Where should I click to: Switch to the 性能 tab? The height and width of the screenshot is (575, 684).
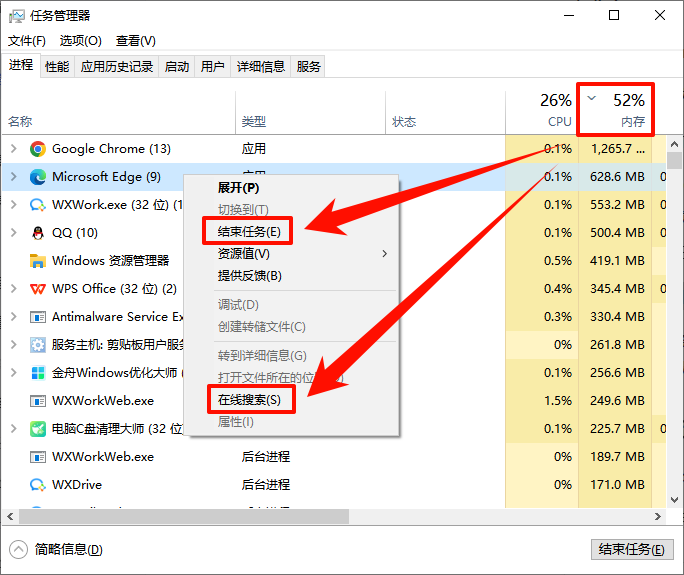click(57, 67)
